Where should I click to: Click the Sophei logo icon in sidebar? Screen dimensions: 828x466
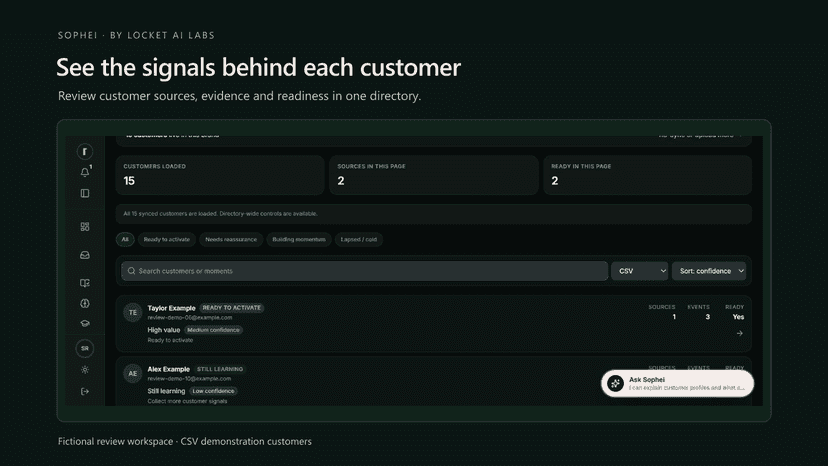point(84,152)
